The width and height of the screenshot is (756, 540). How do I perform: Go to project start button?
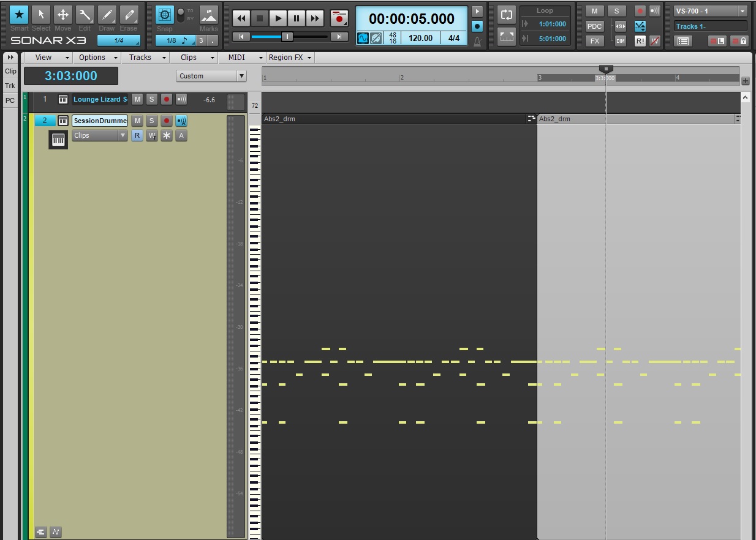(241, 37)
